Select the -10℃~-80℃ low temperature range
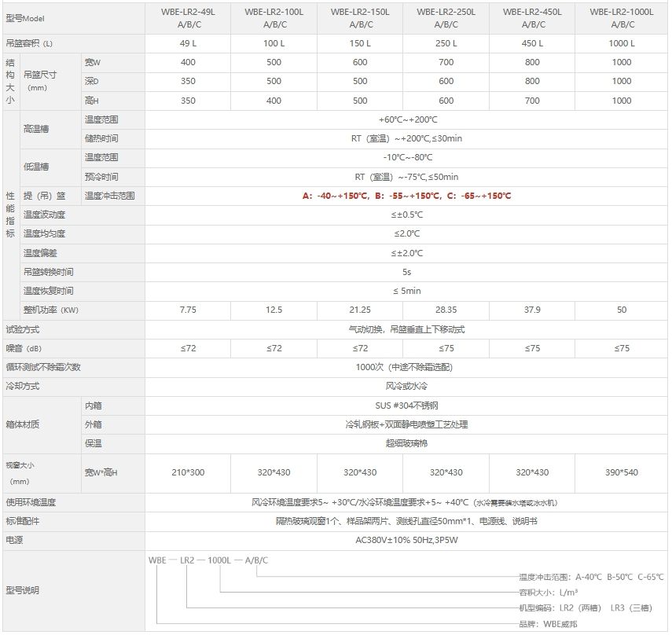Screen dimensions: 672x635 [406, 157]
